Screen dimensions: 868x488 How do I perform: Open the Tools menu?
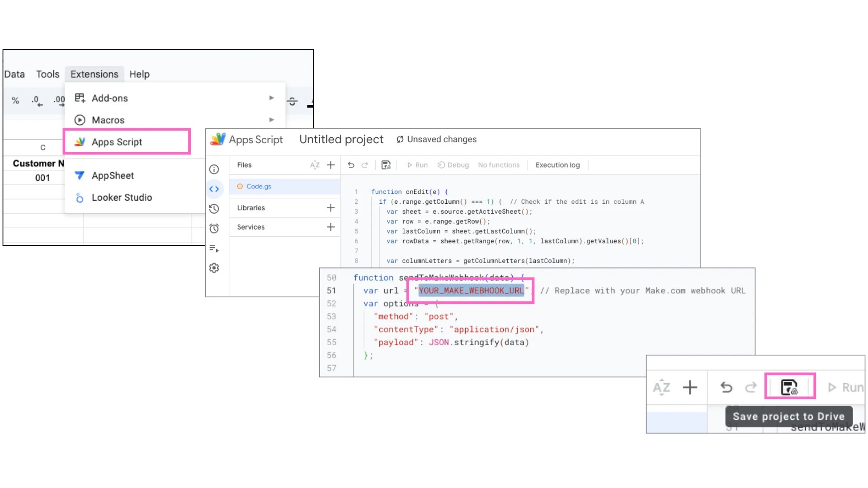point(47,74)
